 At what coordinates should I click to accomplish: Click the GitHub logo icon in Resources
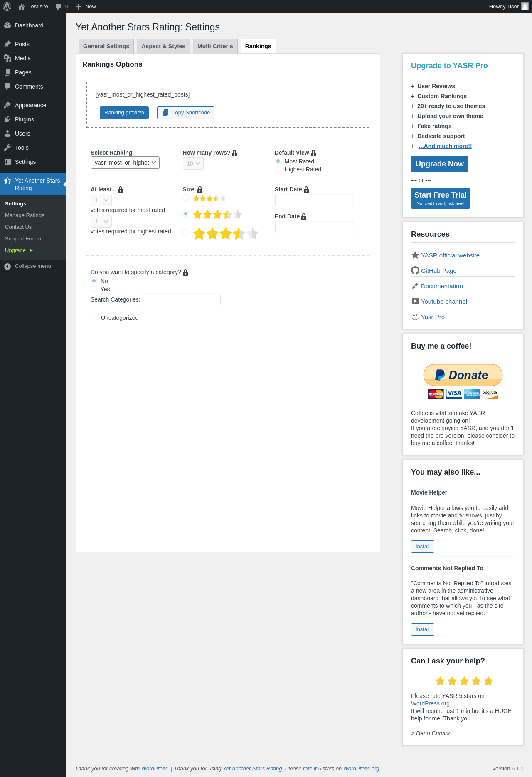click(415, 270)
